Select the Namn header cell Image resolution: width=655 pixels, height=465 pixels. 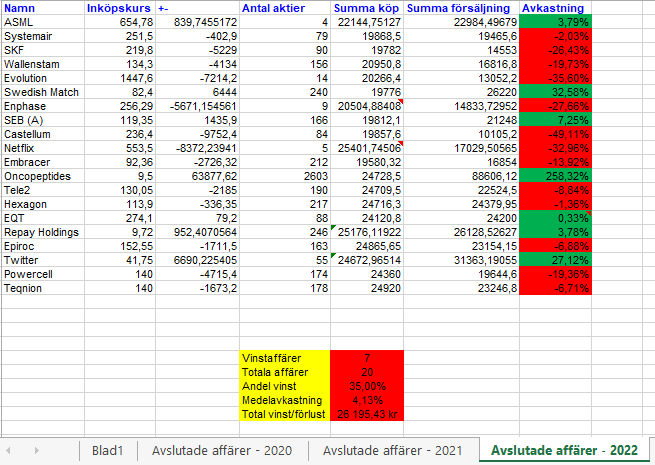[42, 8]
